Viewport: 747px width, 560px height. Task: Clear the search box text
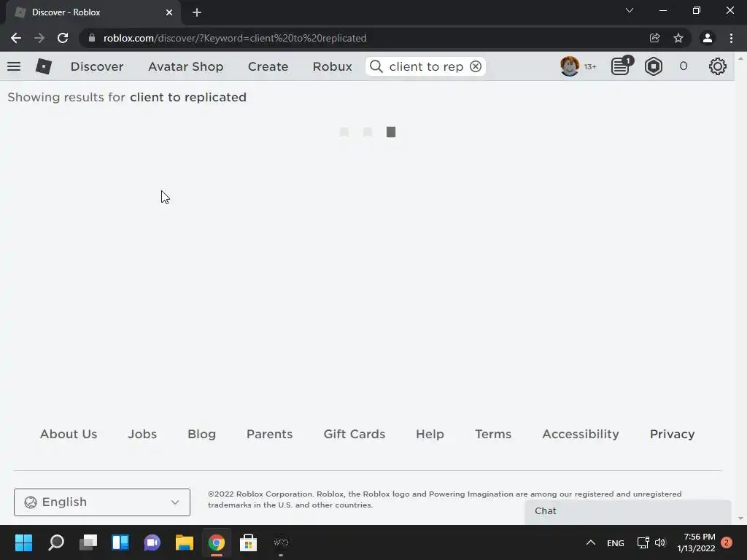coord(476,66)
